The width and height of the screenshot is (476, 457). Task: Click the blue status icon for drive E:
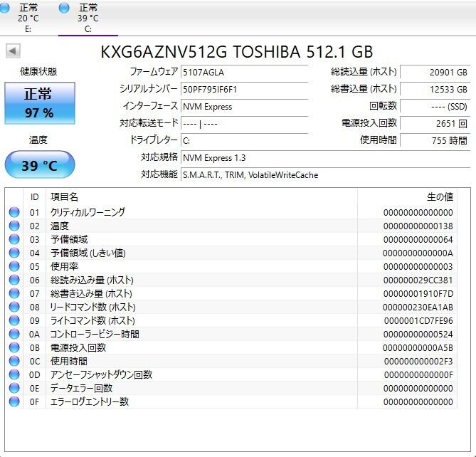(x=5, y=8)
